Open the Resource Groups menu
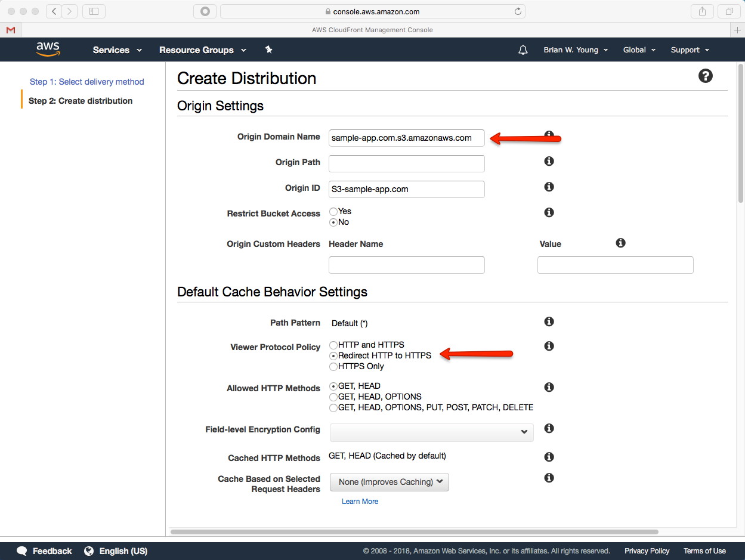This screenshot has height=560, width=745. (203, 50)
